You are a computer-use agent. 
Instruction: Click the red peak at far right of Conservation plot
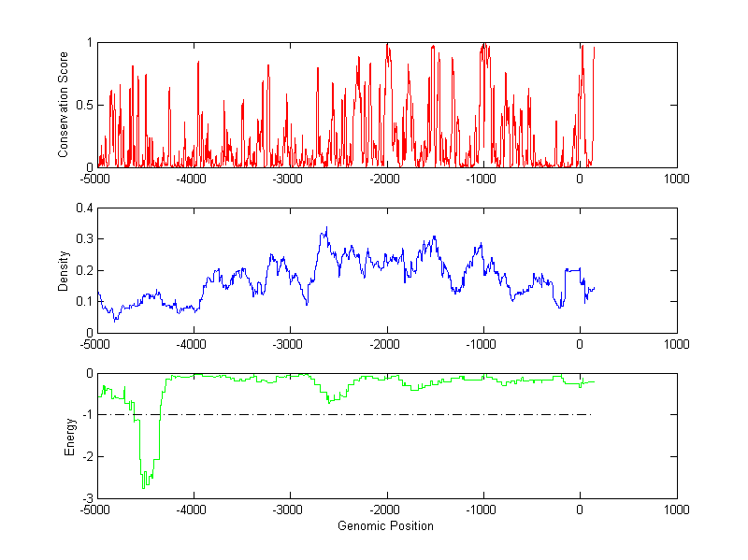tap(594, 49)
